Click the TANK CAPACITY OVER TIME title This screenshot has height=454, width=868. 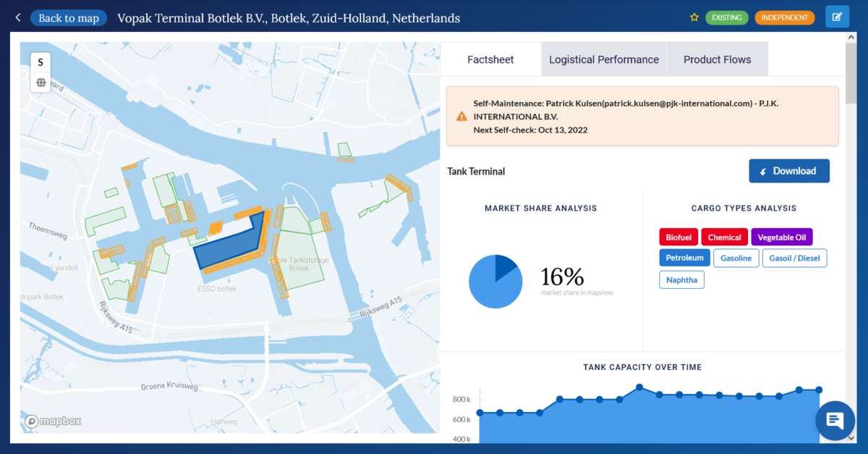point(642,367)
